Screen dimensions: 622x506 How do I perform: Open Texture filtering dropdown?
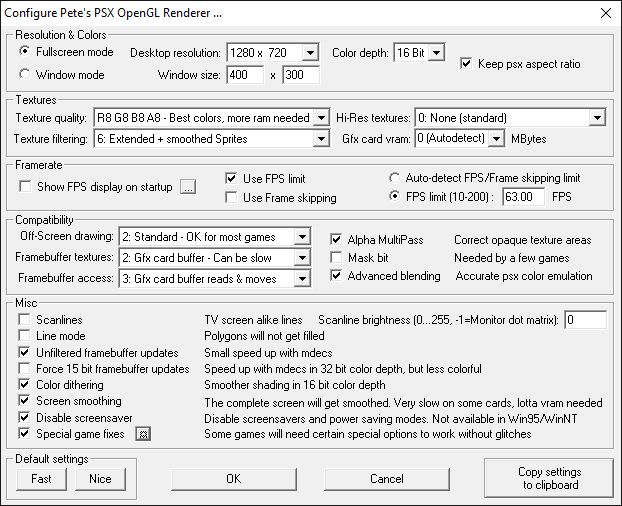[x=321, y=139]
